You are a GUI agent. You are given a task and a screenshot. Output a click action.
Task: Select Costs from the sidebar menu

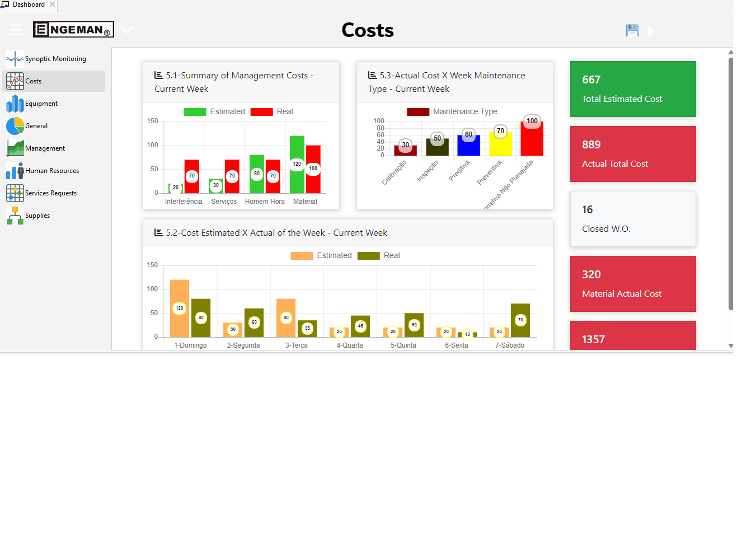[33, 81]
